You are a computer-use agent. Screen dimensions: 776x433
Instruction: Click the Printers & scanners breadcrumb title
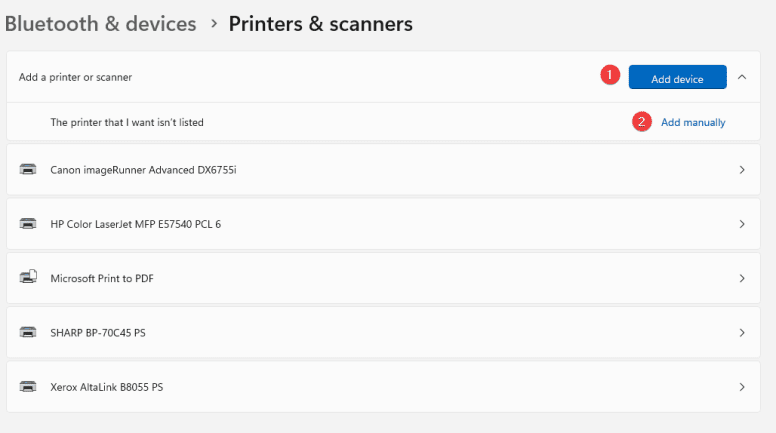point(320,24)
